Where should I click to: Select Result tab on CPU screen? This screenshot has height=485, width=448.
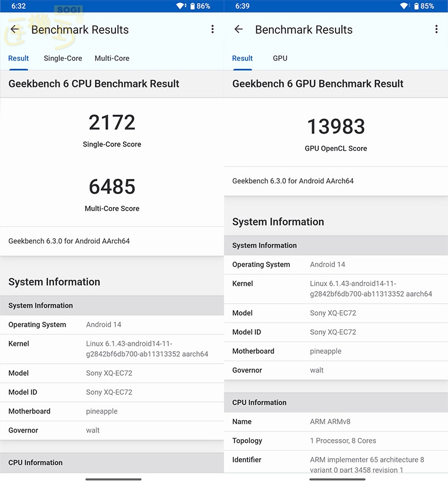click(19, 58)
